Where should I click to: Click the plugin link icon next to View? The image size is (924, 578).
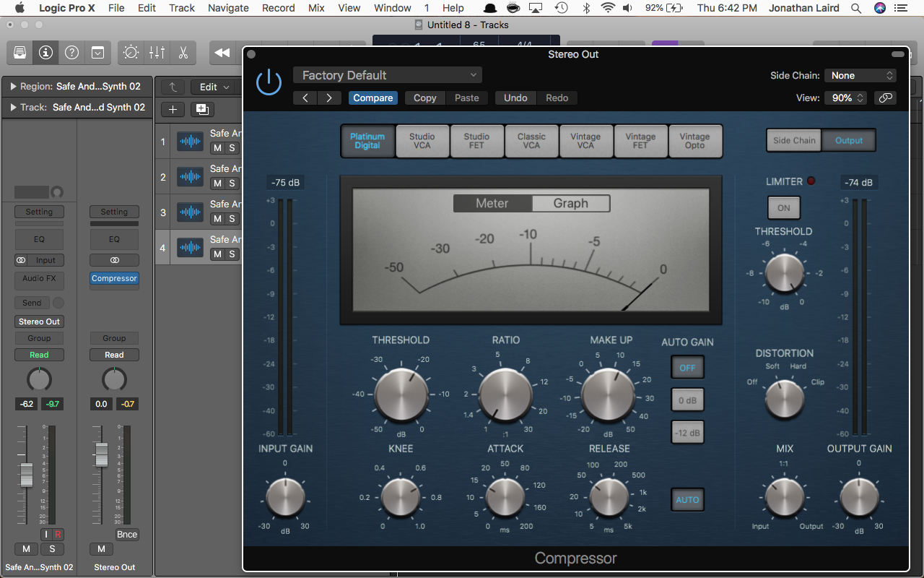pyautogui.click(x=886, y=98)
